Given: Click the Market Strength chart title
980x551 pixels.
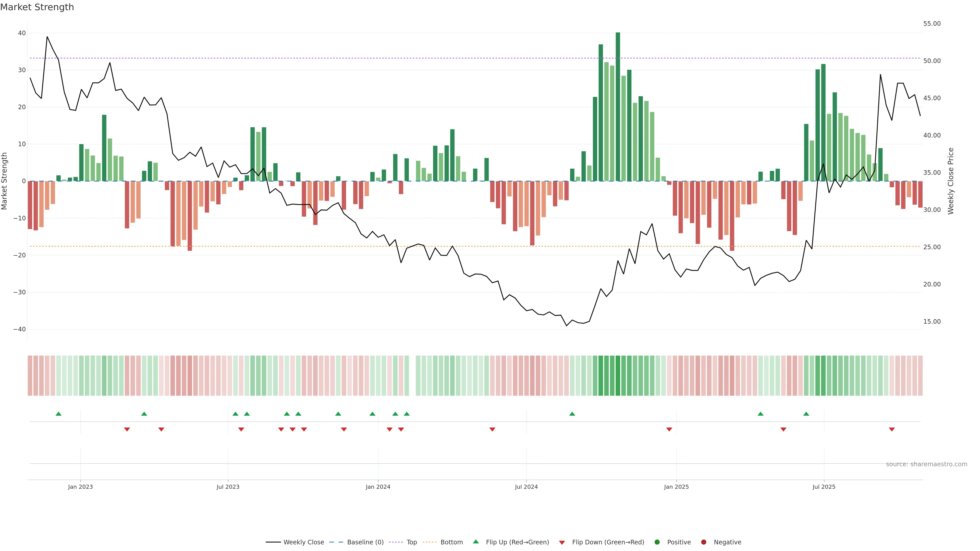Looking at the screenshot, I should [x=37, y=7].
